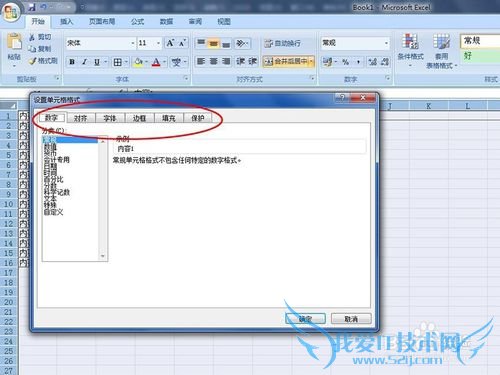Viewport: 500px width, 375px height.
Task: Decrease the indent level
Action: click(240, 61)
